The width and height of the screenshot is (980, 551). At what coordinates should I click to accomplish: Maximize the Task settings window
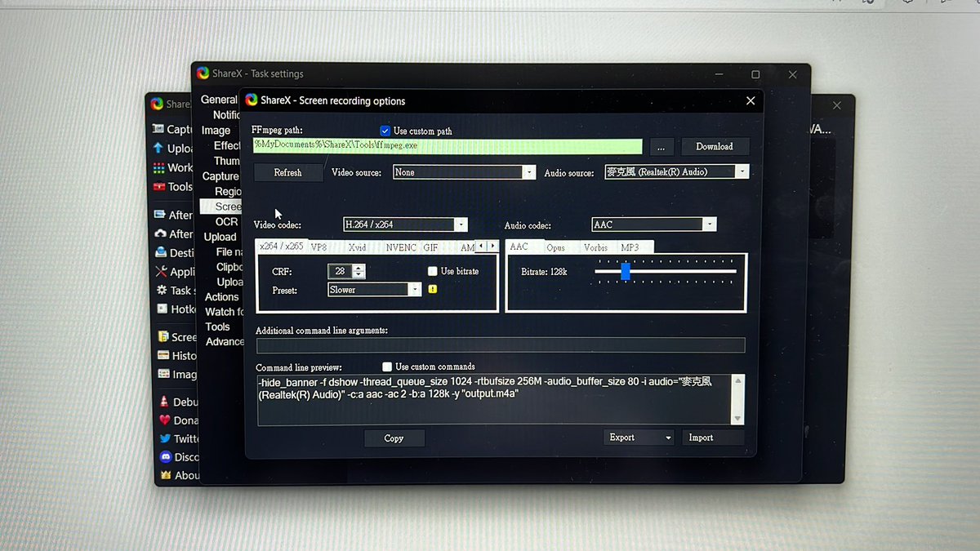[755, 74]
